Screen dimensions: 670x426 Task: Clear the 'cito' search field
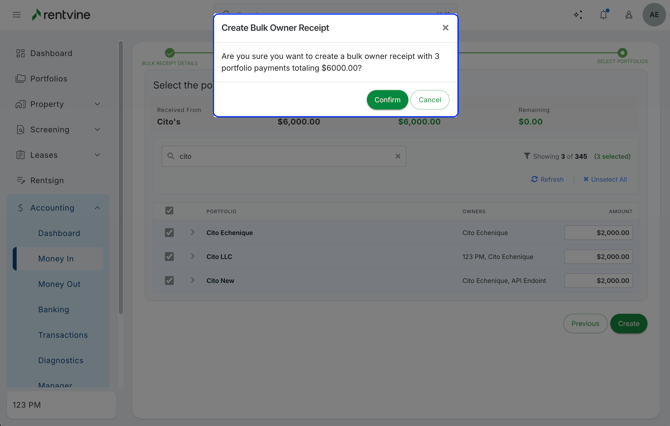(397, 156)
